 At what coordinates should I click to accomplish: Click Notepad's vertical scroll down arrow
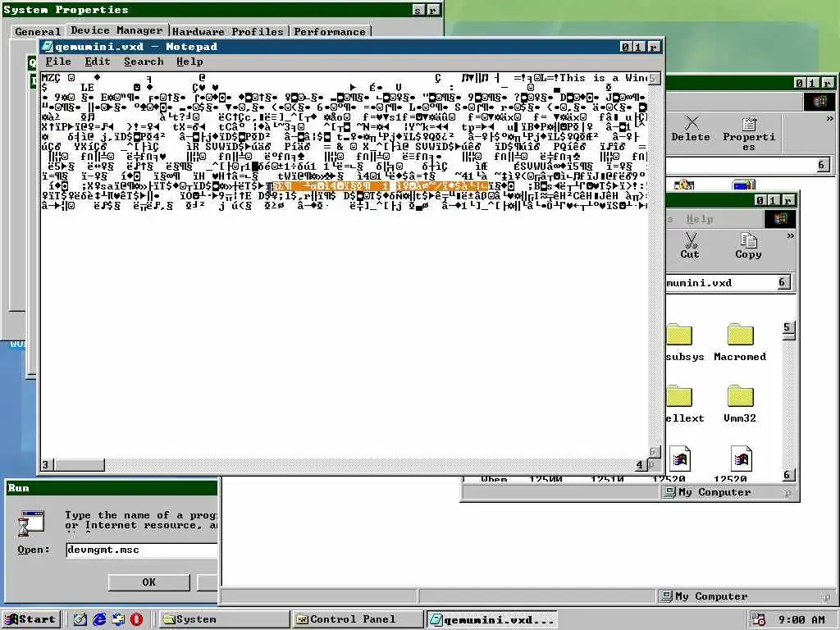click(x=653, y=452)
